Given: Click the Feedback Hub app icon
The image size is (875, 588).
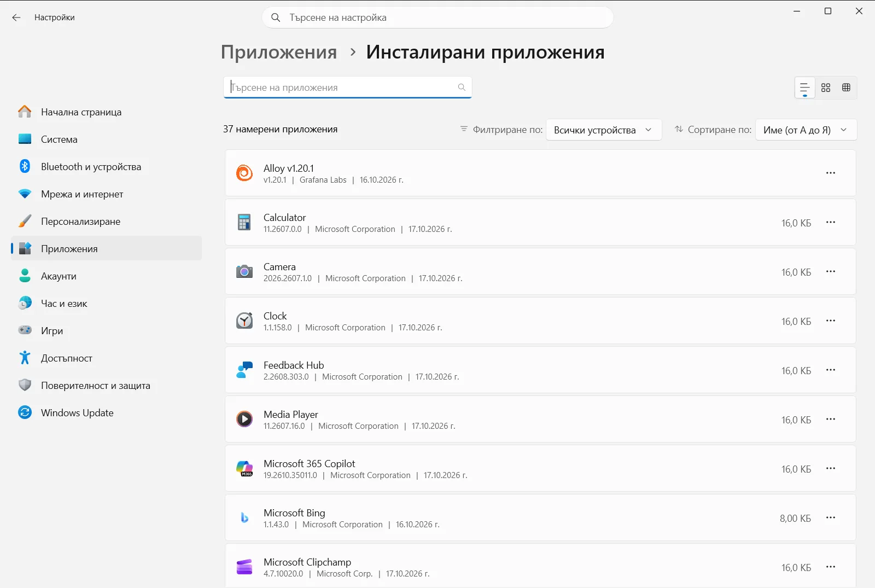Looking at the screenshot, I should click(x=244, y=370).
